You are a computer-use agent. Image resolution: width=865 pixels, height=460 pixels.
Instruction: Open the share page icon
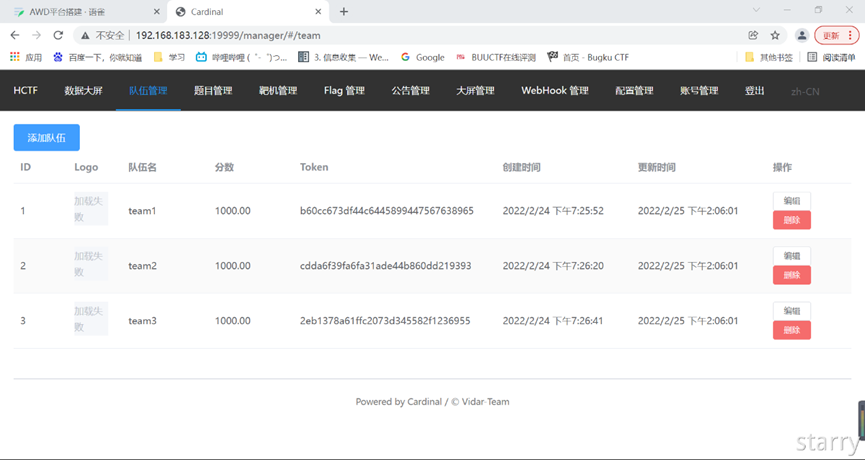pyautogui.click(x=753, y=35)
